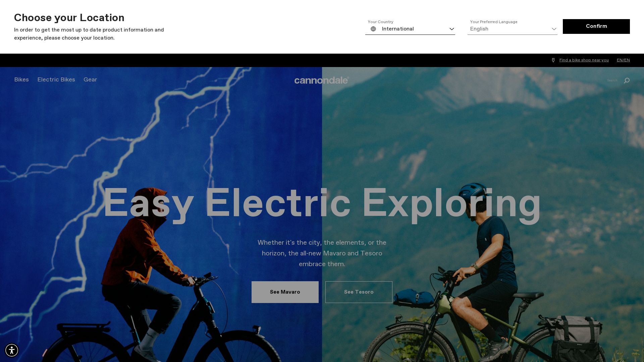This screenshot has height=362, width=644.
Task: Confirm the selected location
Action: pos(596,26)
